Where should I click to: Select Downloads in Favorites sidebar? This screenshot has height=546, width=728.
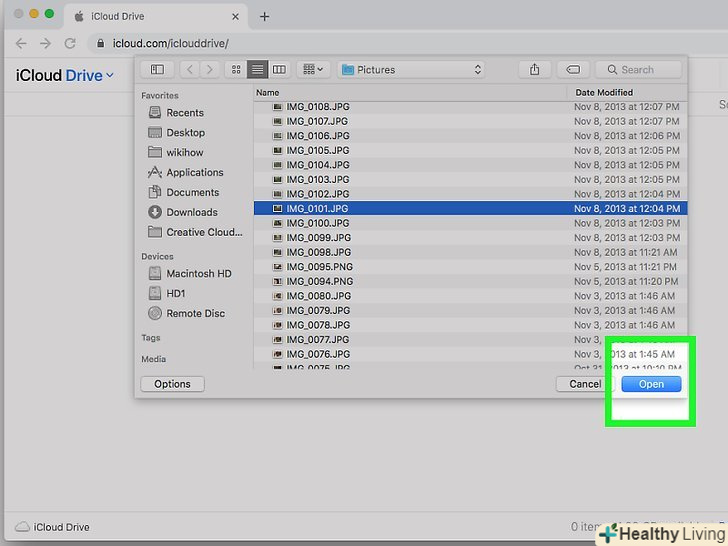[x=191, y=212]
